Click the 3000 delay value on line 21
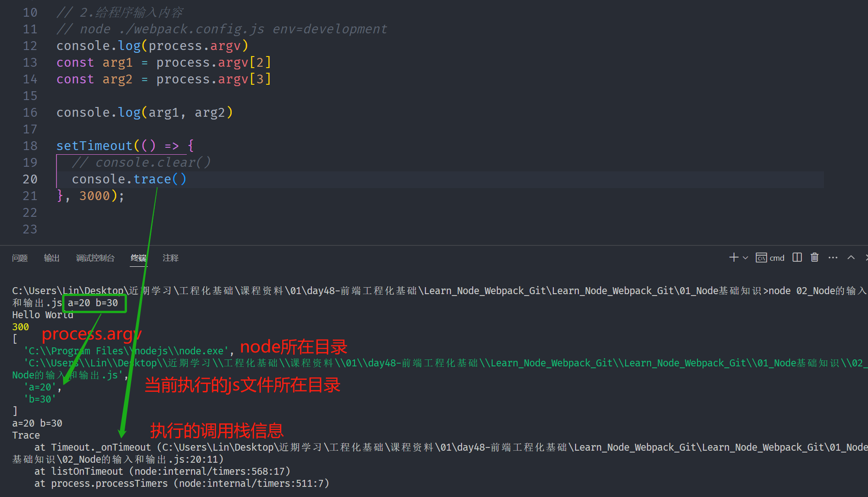The image size is (868, 497). 95,196
